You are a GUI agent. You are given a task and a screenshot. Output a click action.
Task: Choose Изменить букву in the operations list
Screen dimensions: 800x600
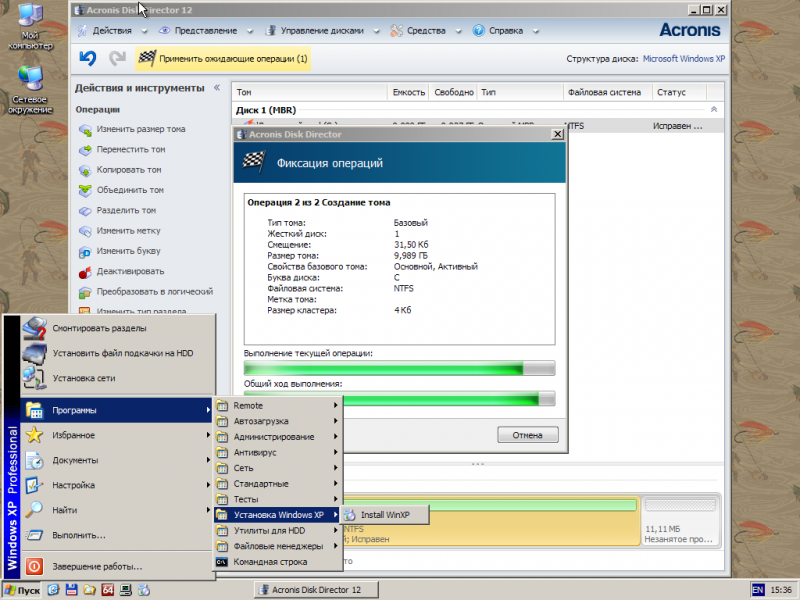pyautogui.click(x=120, y=251)
